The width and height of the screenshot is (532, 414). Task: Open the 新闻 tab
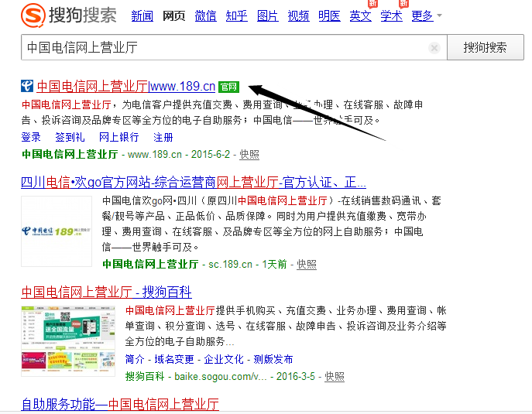pos(142,16)
